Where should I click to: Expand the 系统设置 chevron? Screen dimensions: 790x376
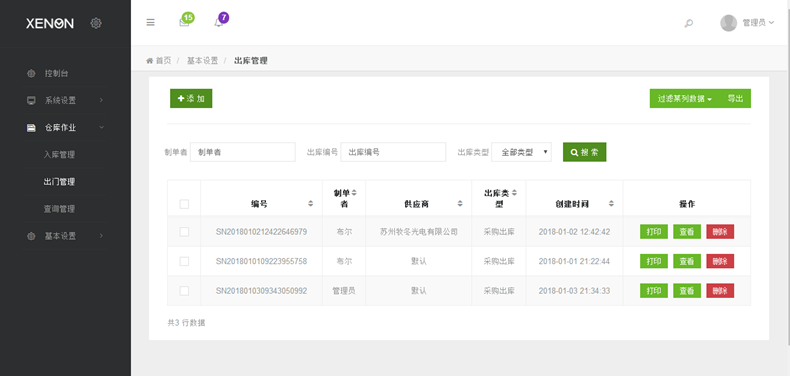101,100
